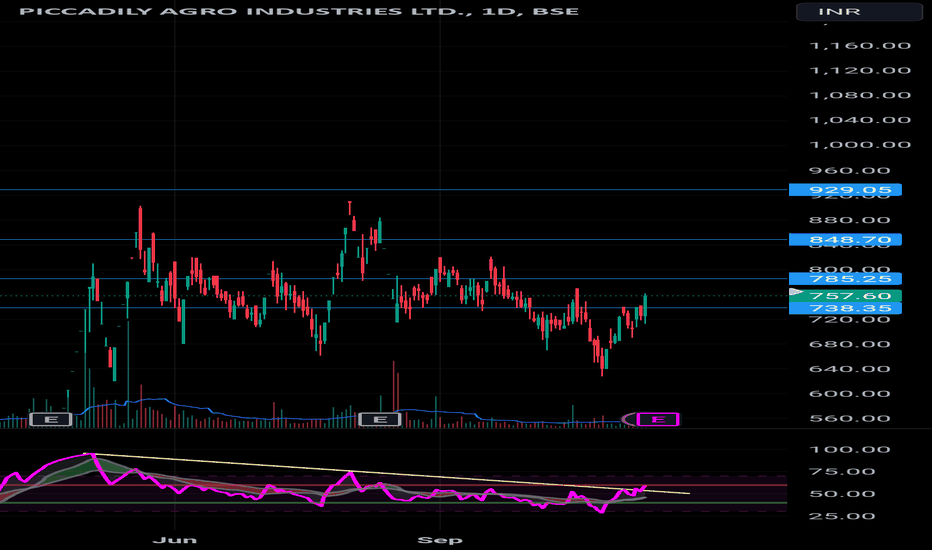Click the arrow marker beside the 757.60 price

(x=795, y=292)
